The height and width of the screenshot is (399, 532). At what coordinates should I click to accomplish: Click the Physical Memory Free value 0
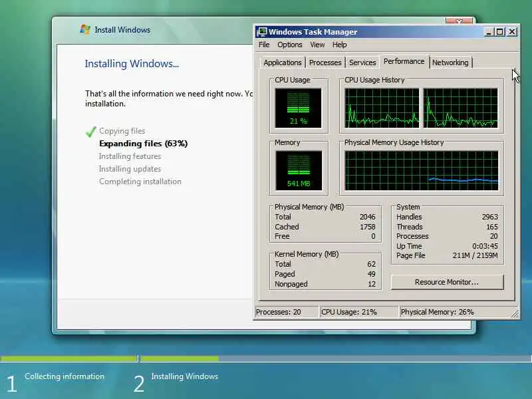(x=373, y=236)
